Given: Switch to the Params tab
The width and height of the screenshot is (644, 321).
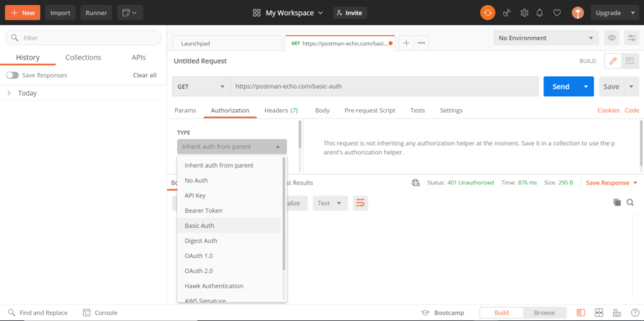Looking at the screenshot, I should click(x=185, y=111).
